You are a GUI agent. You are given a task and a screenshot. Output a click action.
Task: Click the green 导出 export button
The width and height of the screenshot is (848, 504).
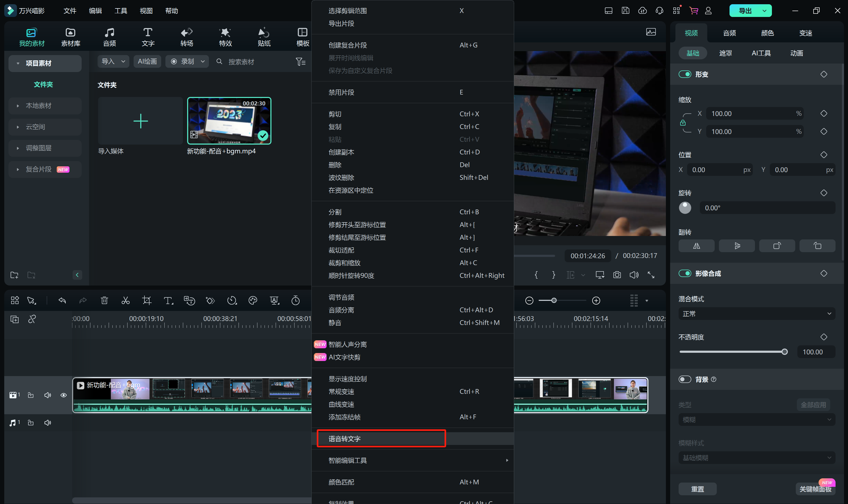coord(745,11)
